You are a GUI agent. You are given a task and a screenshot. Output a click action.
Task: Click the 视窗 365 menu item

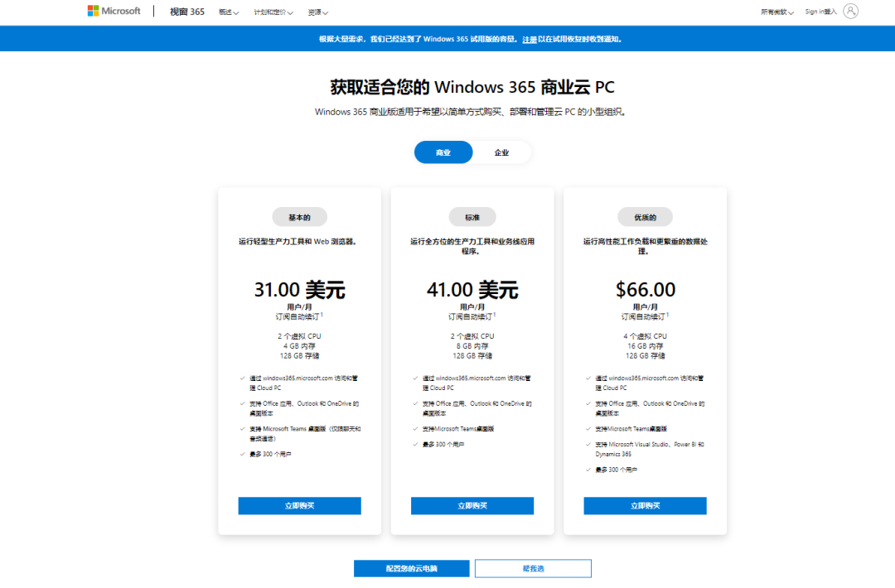[186, 12]
